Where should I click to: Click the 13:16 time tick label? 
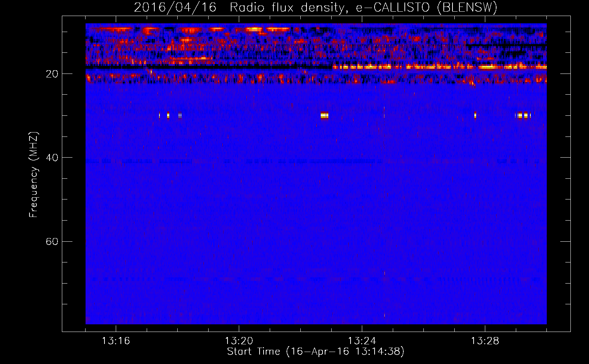(116, 341)
